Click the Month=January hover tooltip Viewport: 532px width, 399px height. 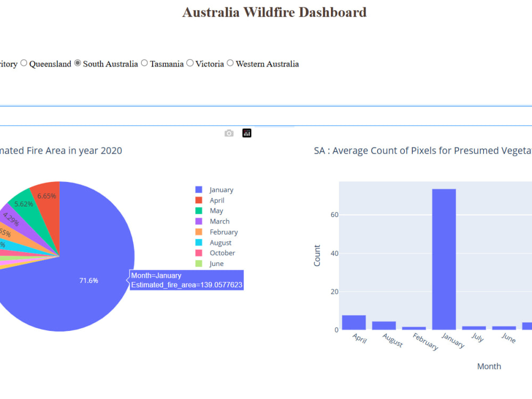[187, 280]
